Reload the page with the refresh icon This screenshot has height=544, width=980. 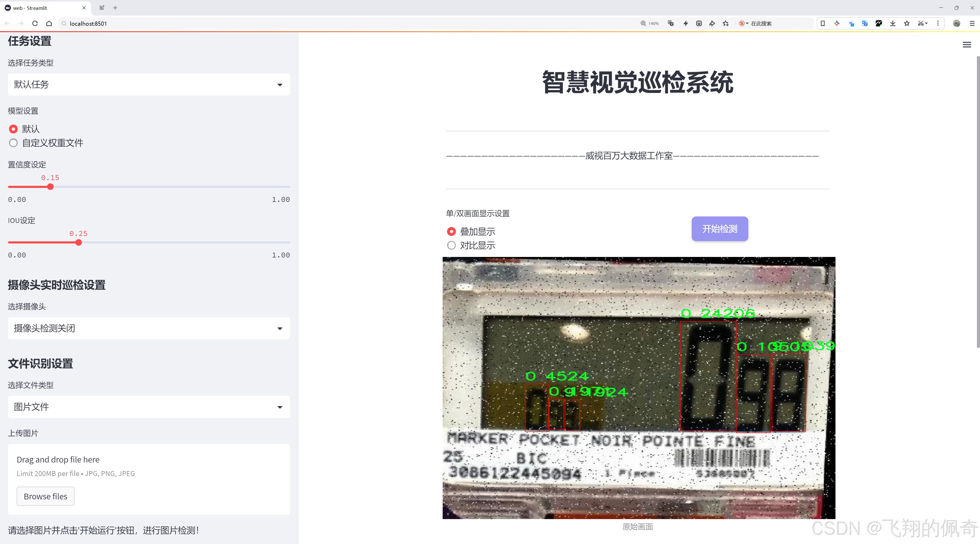click(x=35, y=24)
